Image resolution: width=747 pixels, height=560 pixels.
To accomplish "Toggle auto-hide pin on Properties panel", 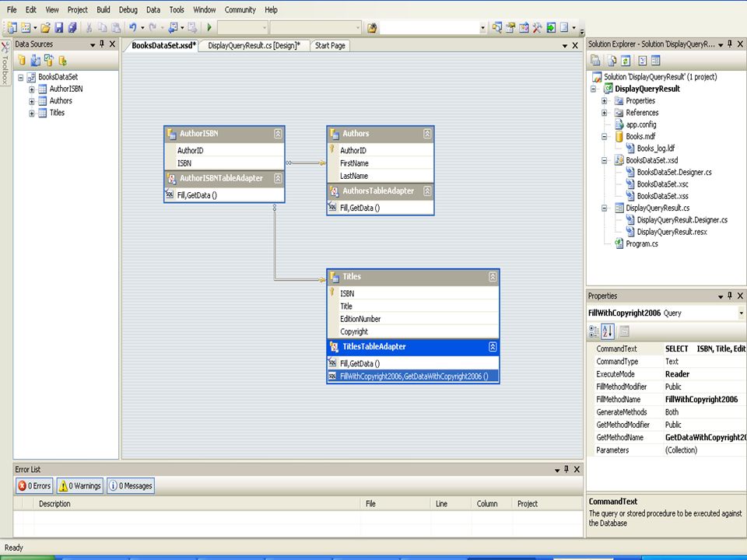I will (x=730, y=296).
